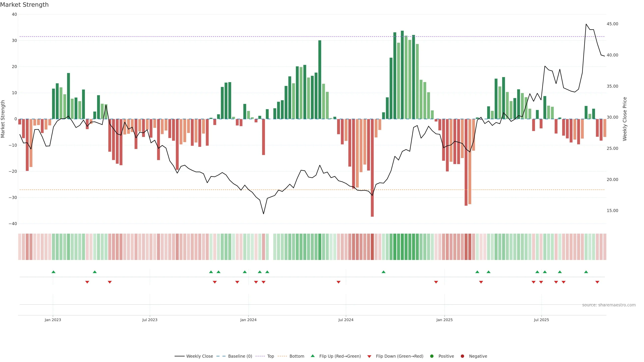Image resolution: width=644 pixels, height=362 pixels.
Task: Click the Jan 2024 x-axis label
Action: coord(248,320)
